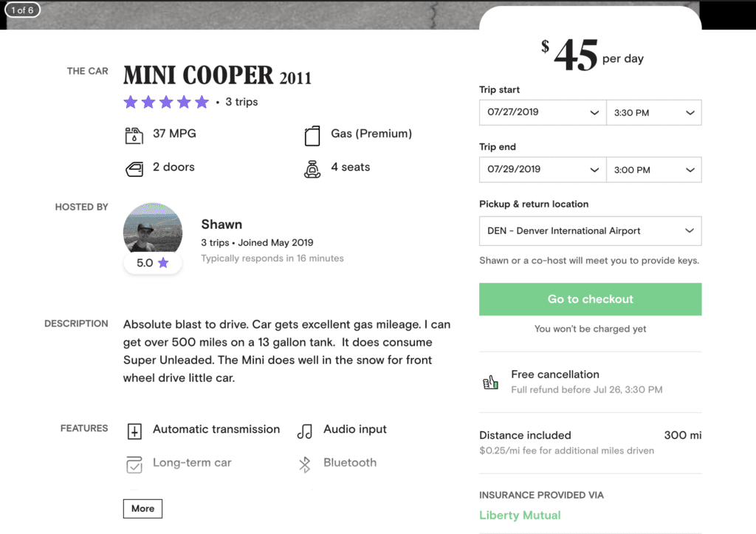Click the fifth purple rating star
The height and width of the screenshot is (534, 756).
click(201, 101)
